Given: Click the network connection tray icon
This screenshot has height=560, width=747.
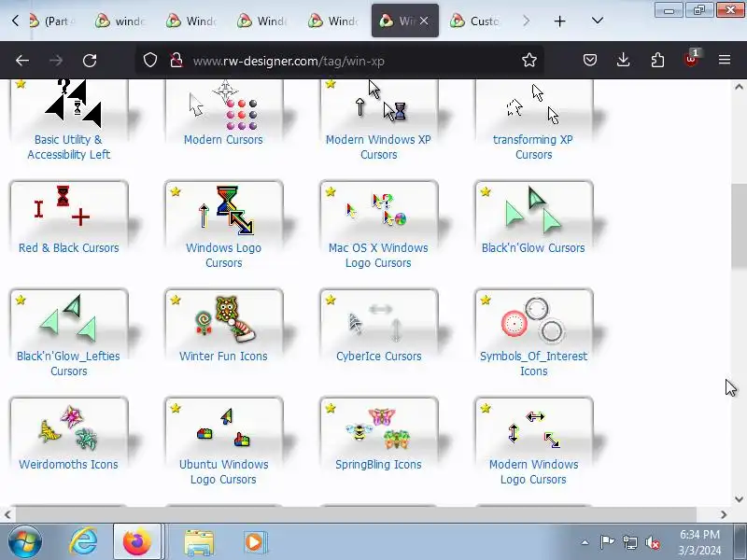Looking at the screenshot, I should point(629,542).
